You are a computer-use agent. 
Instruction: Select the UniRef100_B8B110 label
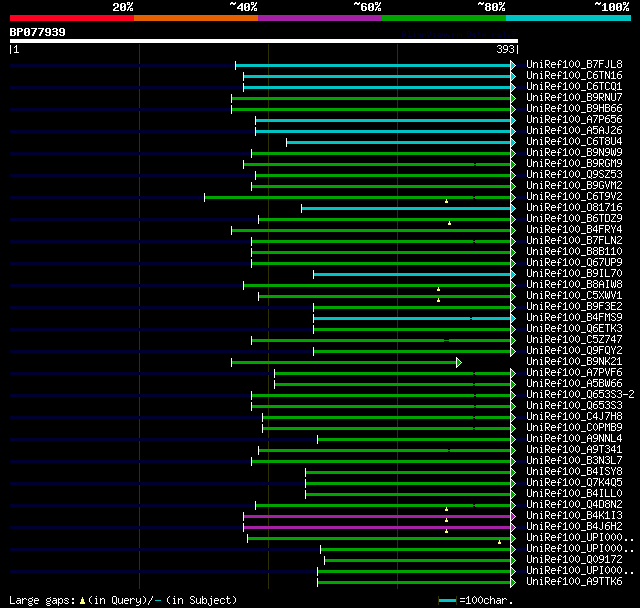click(x=574, y=252)
